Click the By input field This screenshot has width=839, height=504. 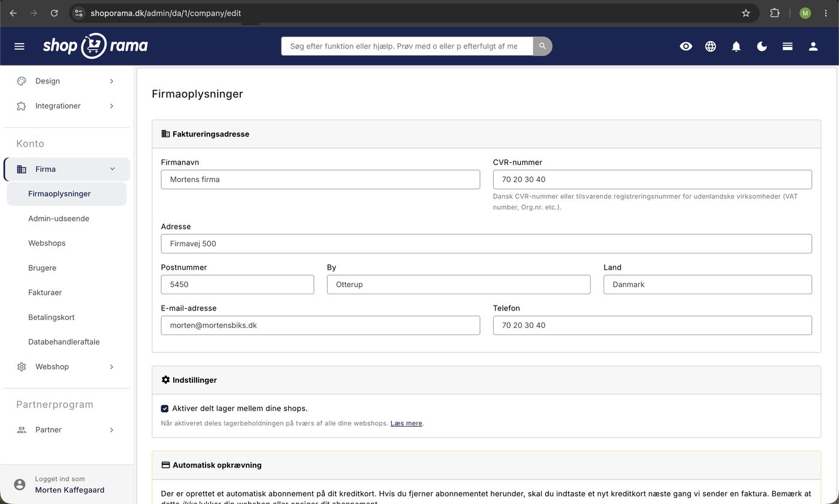458,285
